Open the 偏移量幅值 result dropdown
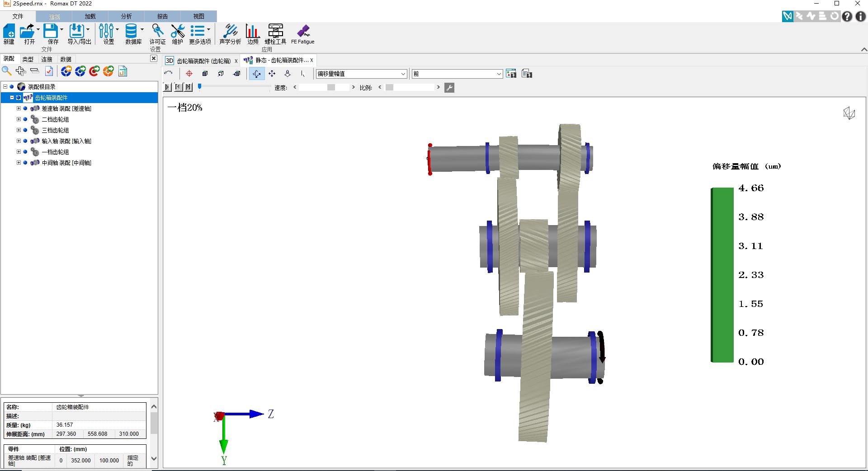This screenshot has height=471, width=868. [x=362, y=74]
